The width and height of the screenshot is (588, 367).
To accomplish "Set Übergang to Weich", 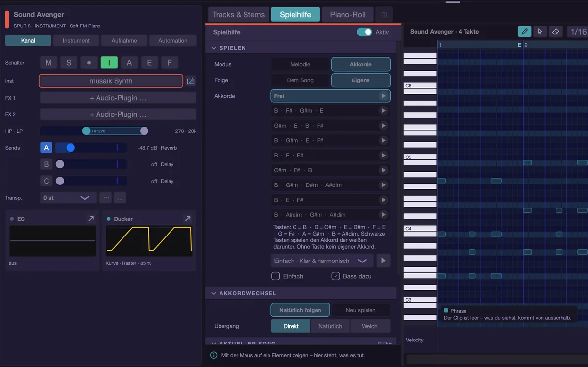I will point(370,326).
